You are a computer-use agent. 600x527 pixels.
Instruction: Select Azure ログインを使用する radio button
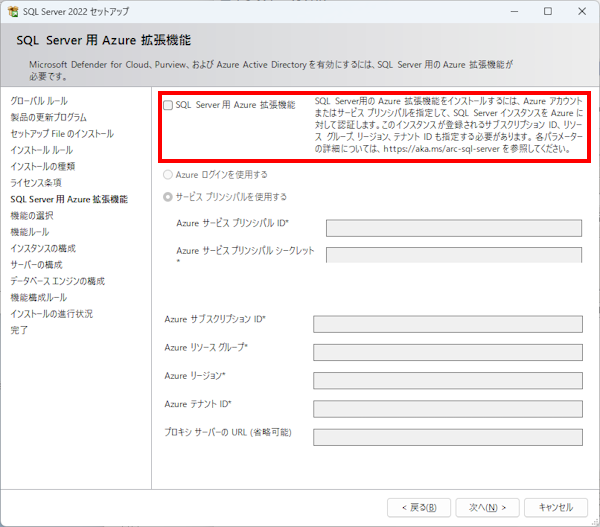pos(168,175)
